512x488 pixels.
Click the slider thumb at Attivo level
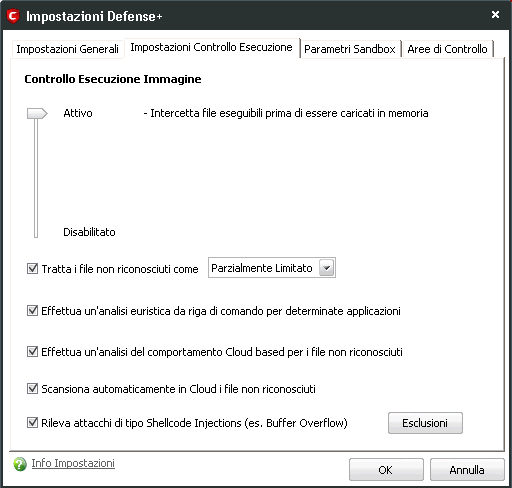pos(37,113)
